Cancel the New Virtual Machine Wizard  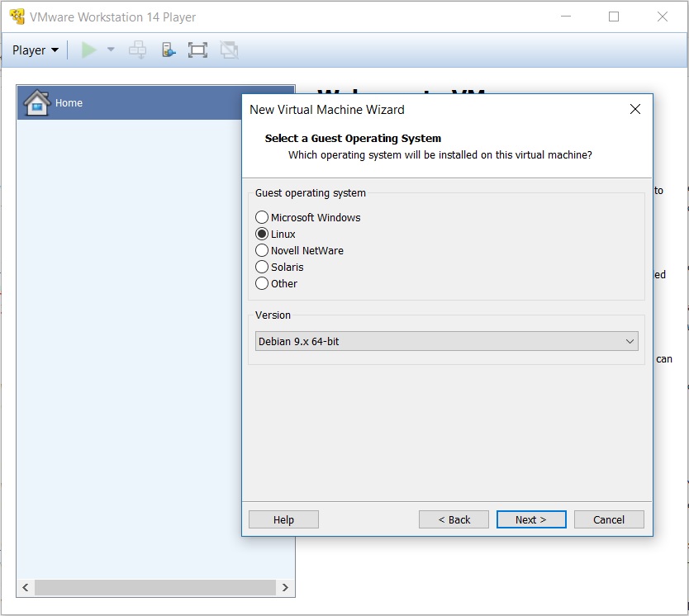click(609, 519)
